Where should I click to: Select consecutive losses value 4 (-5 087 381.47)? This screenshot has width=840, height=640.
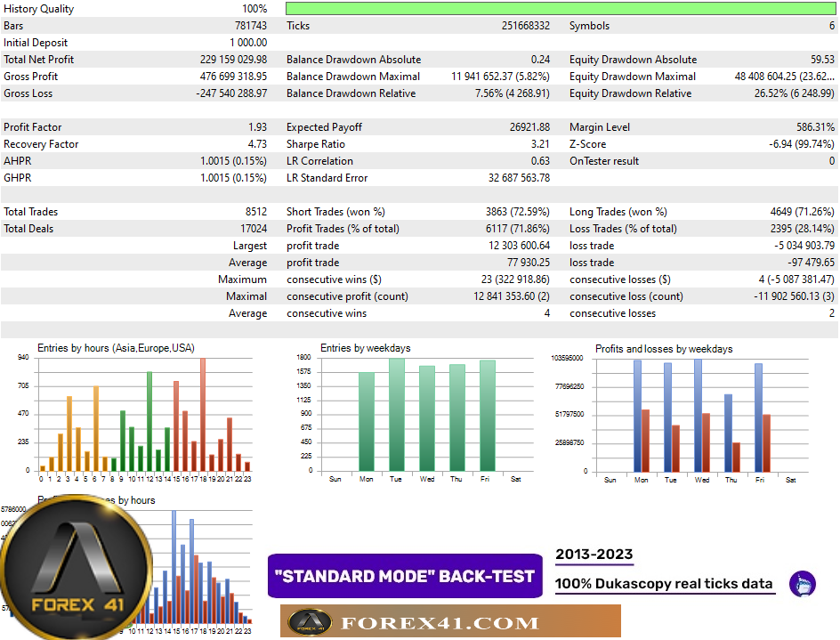[x=796, y=279]
